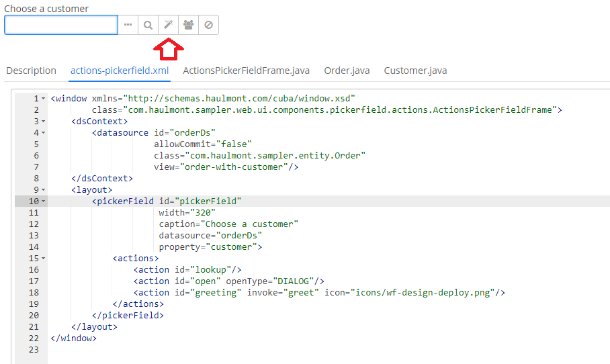Click closing </window> tag
The image size is (610, 364).
coord(73,338)
